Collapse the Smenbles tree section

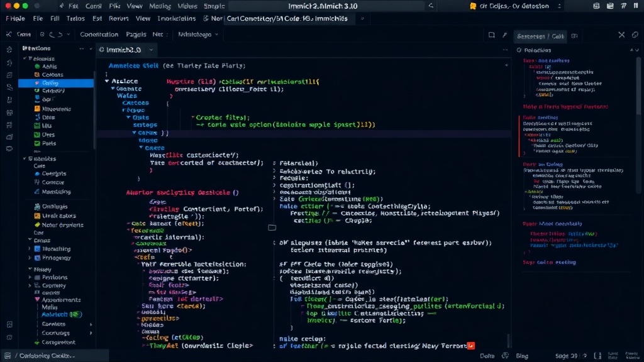tap(25, 158)
